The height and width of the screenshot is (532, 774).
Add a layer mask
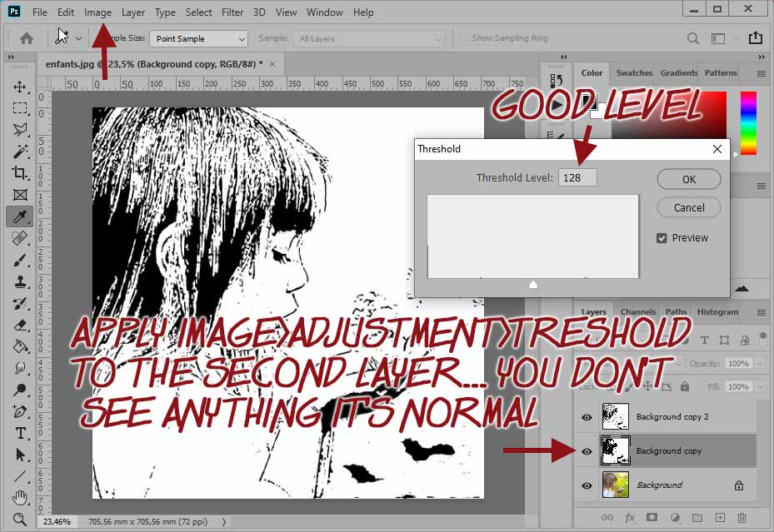click(652, 517)
